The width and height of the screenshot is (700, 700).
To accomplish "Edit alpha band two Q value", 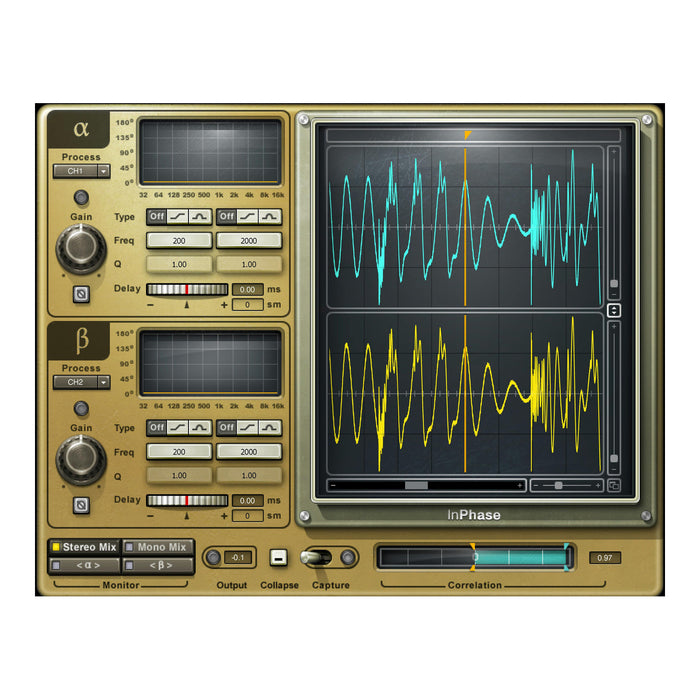I will click(249, 264).
